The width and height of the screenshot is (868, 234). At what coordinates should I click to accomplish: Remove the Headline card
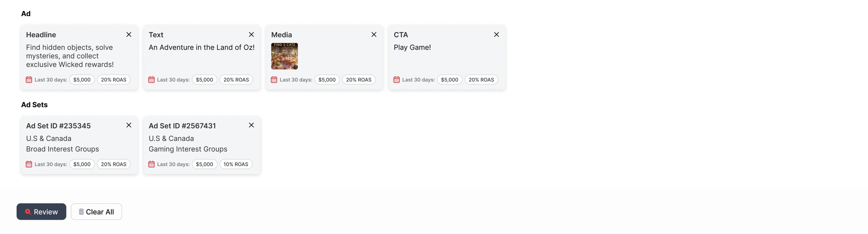click(129, 34)
